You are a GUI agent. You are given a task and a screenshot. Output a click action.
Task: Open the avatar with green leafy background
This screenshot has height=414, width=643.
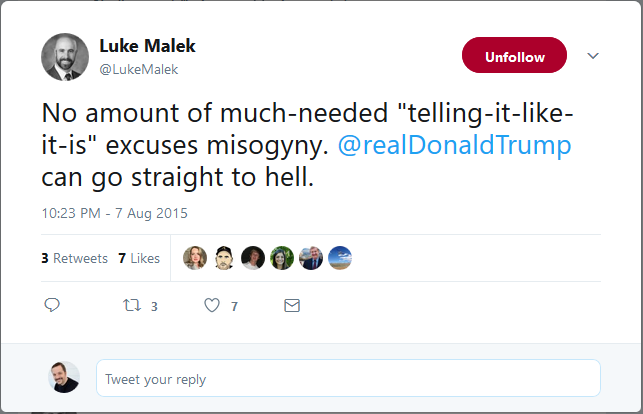(x=282, y=258)
